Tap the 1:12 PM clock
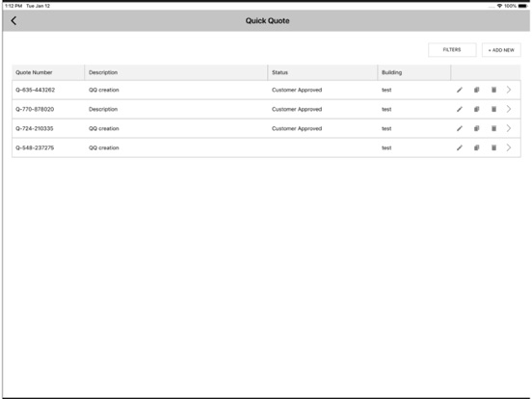 point(13,6)
